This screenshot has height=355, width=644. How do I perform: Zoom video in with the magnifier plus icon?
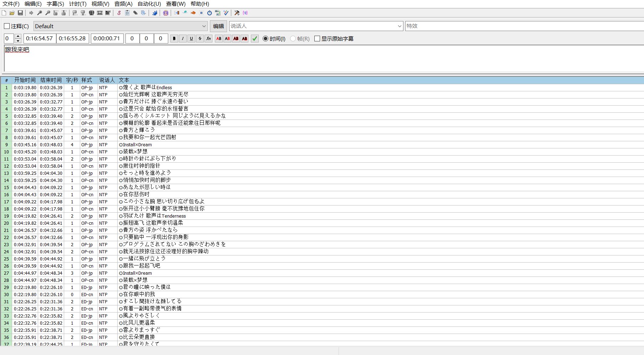click(x=40, y=13)
